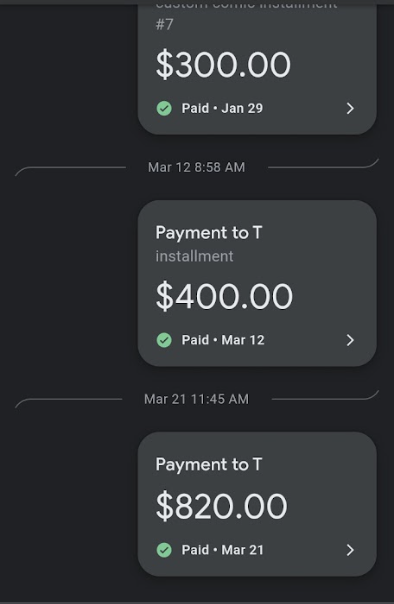Viewport: 394px width, 604px height.
Task: Click green paid checkmark beside Mar 21
Action: 164,550
